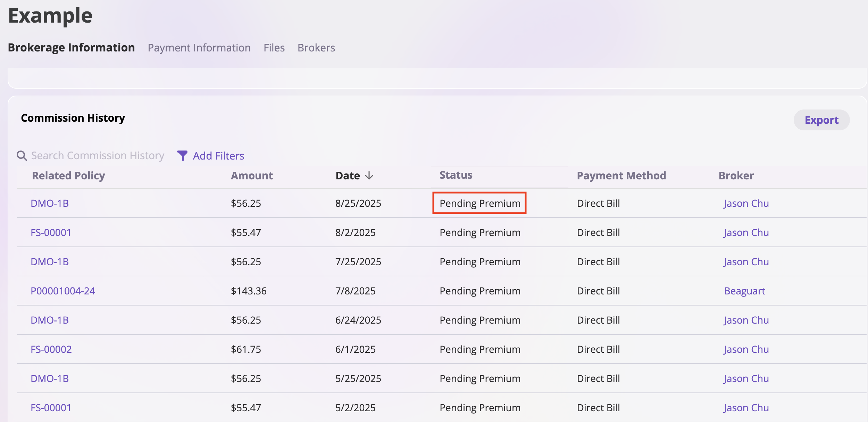Select the Brokerage Information tab
This screenshot has width=868, height=422.
coord(71,48)
